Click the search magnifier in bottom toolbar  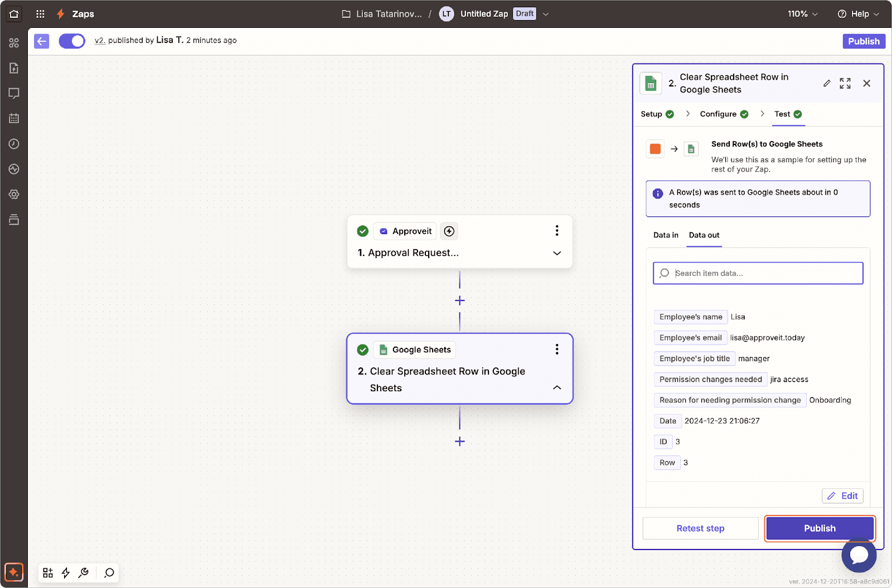[x=109, y=573]
